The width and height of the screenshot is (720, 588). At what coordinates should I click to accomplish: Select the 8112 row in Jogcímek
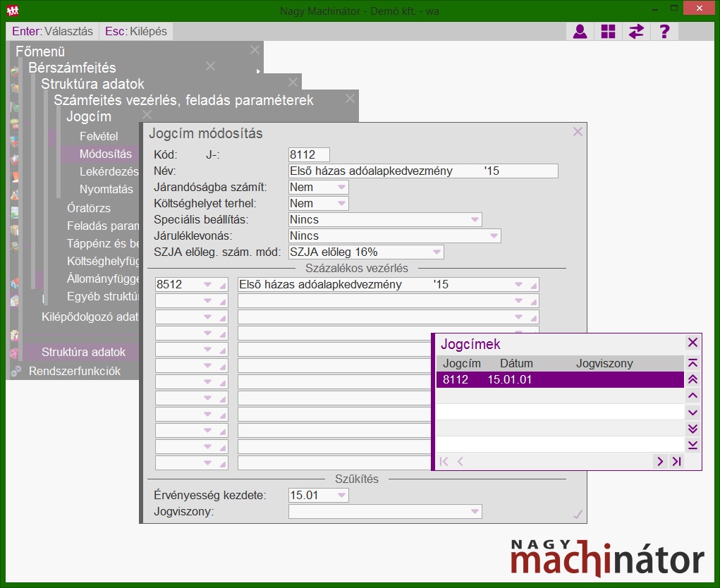tap(560, 379)
